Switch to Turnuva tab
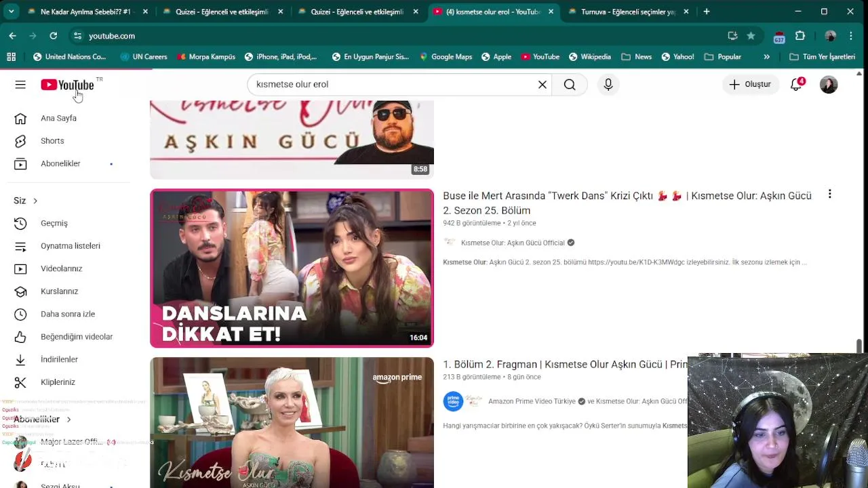Image resolution: width=868 pixels, height=488 pixels. [x=628, y=12]
